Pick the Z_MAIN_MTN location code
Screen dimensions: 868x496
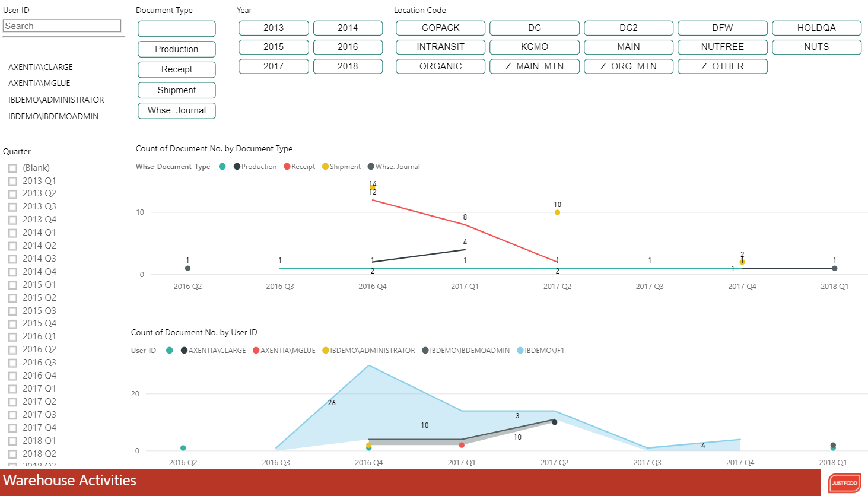click(x=534, y=66)
